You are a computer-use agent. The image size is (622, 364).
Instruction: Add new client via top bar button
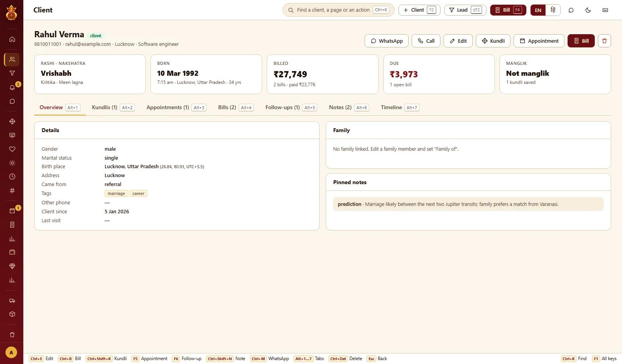419,10
